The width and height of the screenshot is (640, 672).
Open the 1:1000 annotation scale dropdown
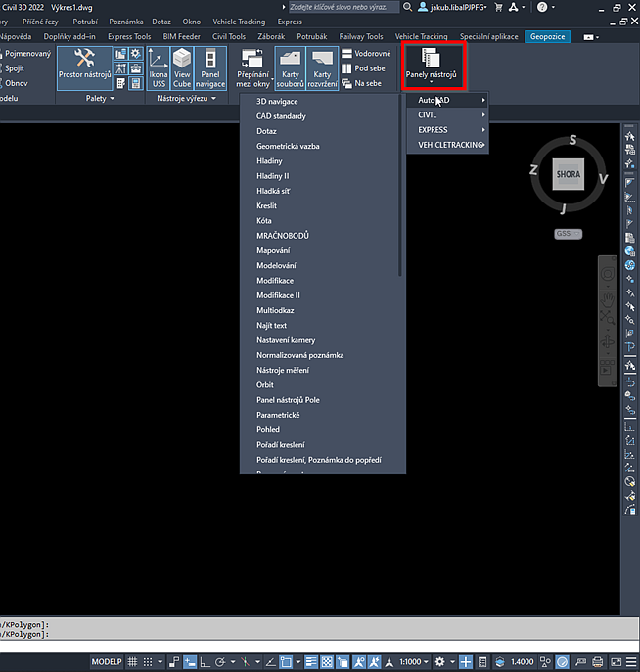click(412, 662)
